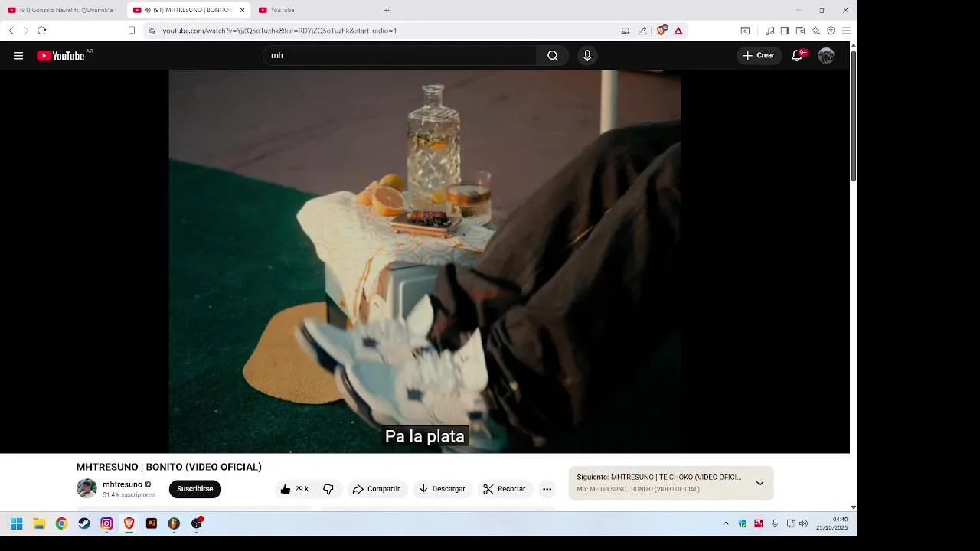Open the three-dot more actions menu
Screen dimensions: 980x551
(x=547, y=489)
